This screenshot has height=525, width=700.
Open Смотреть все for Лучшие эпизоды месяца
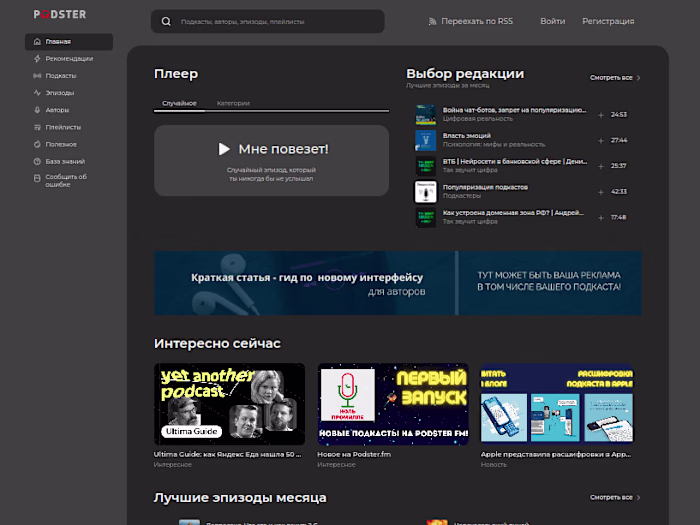click(611, 497)
